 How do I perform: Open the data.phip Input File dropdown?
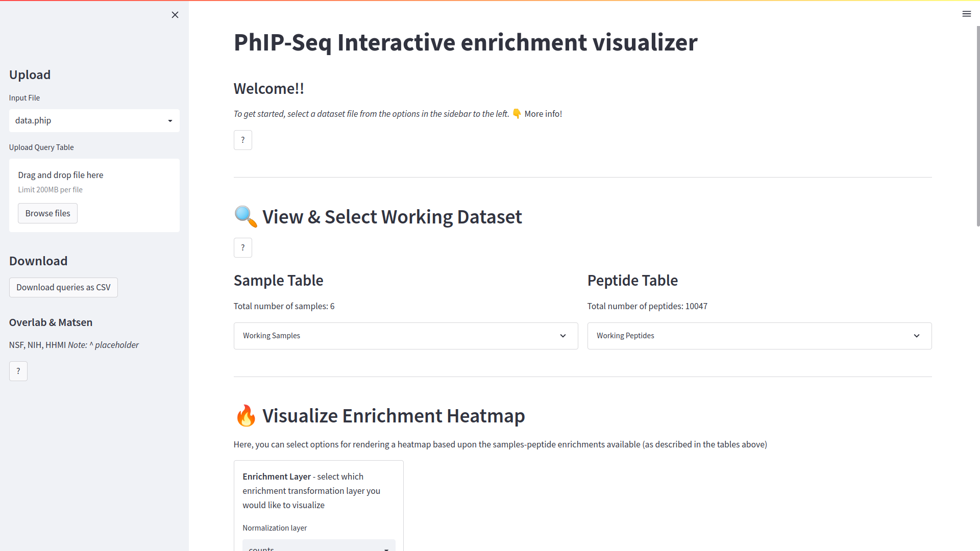tap(94, 121)
